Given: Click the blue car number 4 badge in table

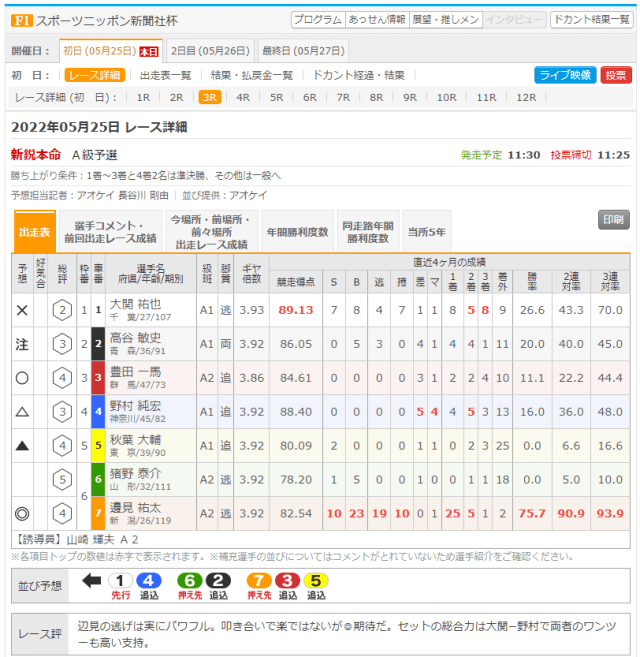Looking at the screenshot, I should 98,412.
